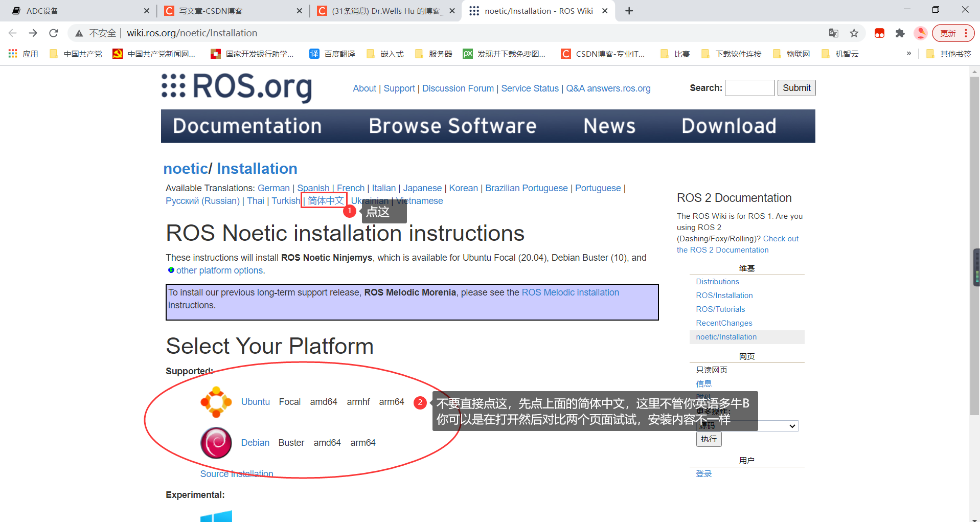The width and height of the screenshot is (980, 522).
Task: Click the CSDN博客 bookmark icon
Action: (565, 53)
